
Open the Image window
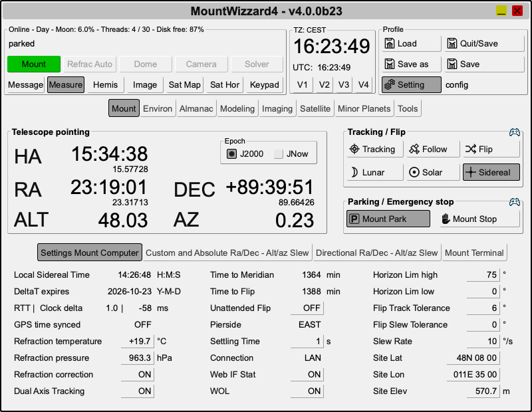(x=145, y=85)
